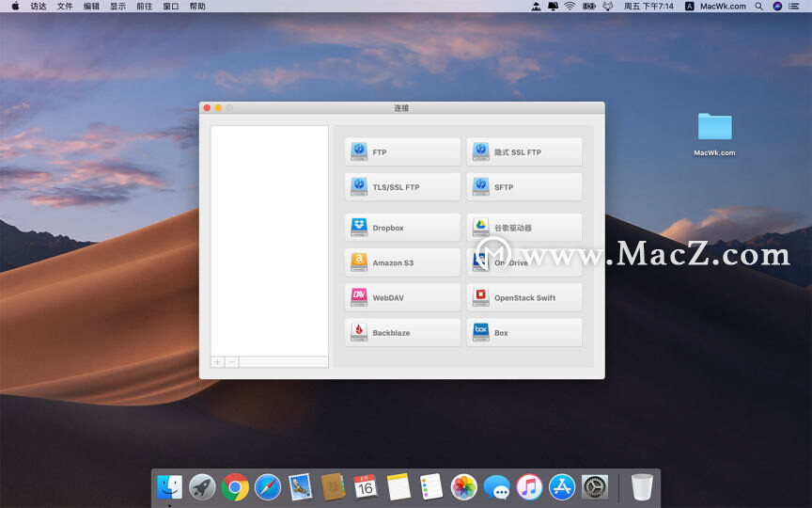Screen dimensions: 812x508
Task: Open Contacts from the Dock
Action: click(x=333, y=486)
